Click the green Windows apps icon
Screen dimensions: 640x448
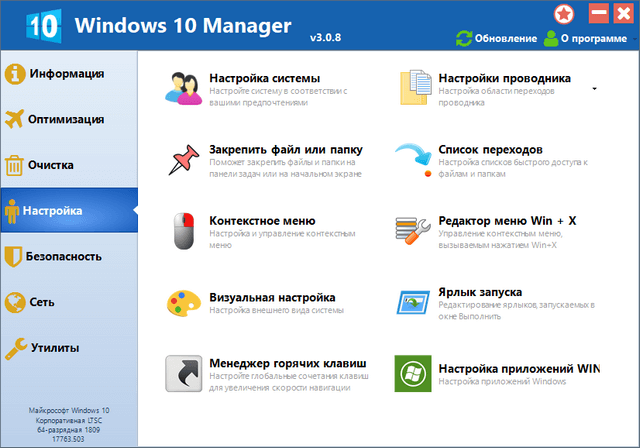414,372
